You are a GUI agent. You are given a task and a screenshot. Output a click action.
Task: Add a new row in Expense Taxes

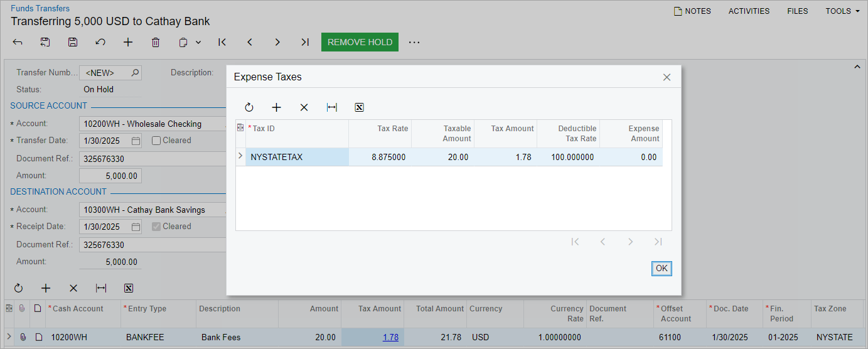click(x=277, y=107)
